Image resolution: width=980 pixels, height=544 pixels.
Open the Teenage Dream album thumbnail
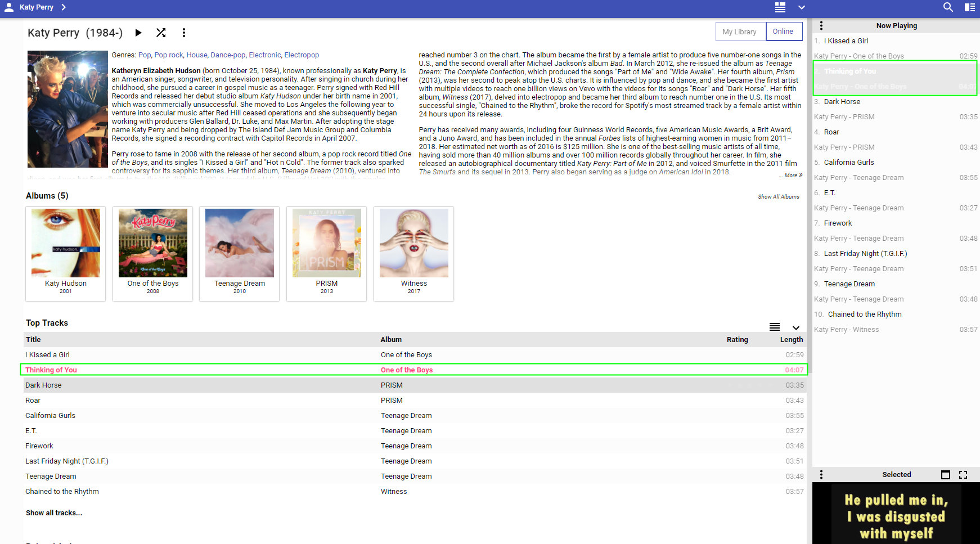240,243
